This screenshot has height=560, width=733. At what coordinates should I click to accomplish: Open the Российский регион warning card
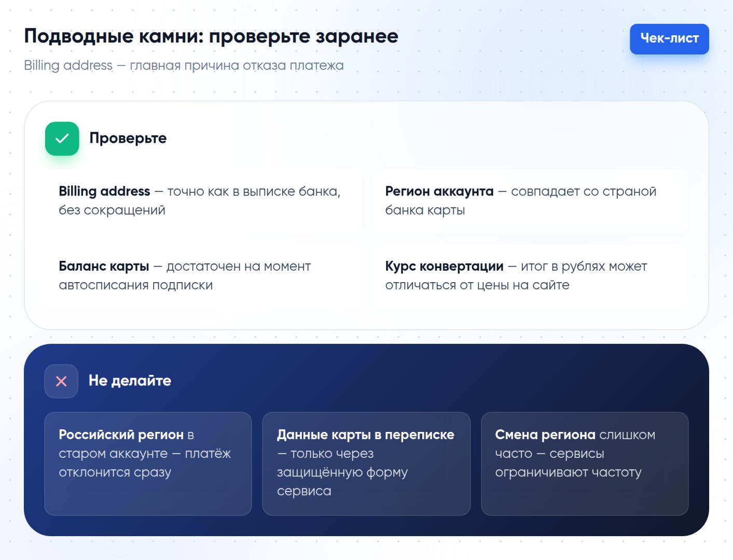(148, 464)
